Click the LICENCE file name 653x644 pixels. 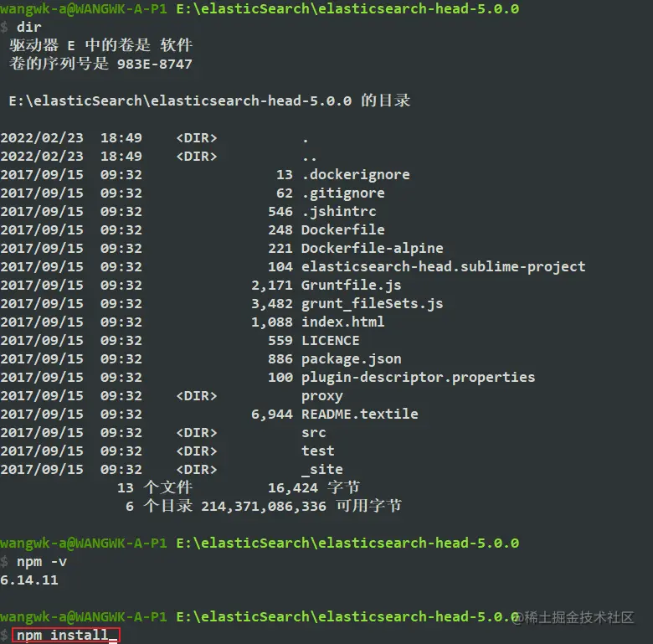pos(330,340)
